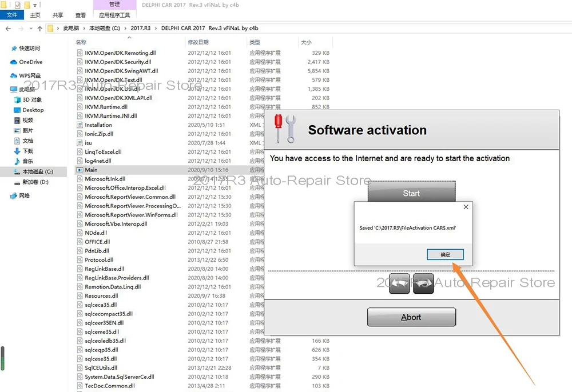Select the 管理 contextual tab
Viewport: 572px width, 392px height.
pyautogui.click(x=114, y=5)
